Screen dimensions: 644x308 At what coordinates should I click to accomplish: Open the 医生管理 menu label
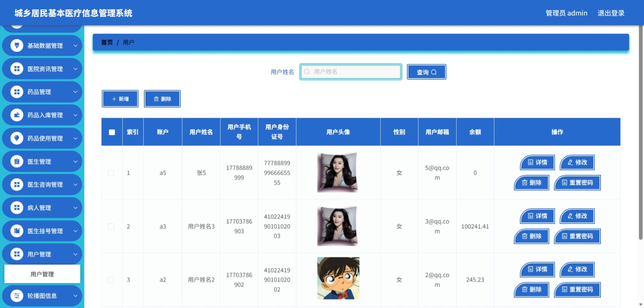click(x=39, y=161)
